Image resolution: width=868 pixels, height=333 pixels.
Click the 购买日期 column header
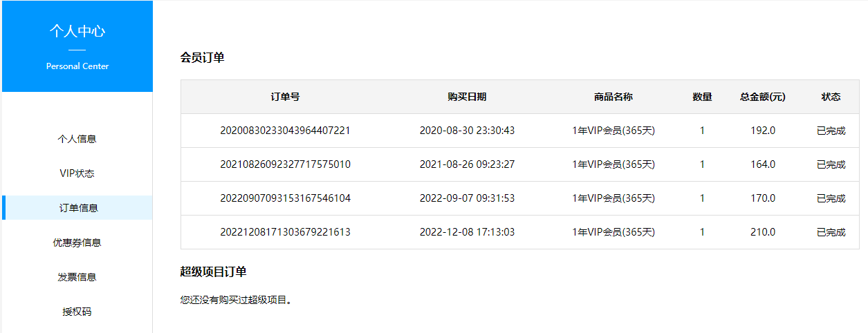[467, 97]
